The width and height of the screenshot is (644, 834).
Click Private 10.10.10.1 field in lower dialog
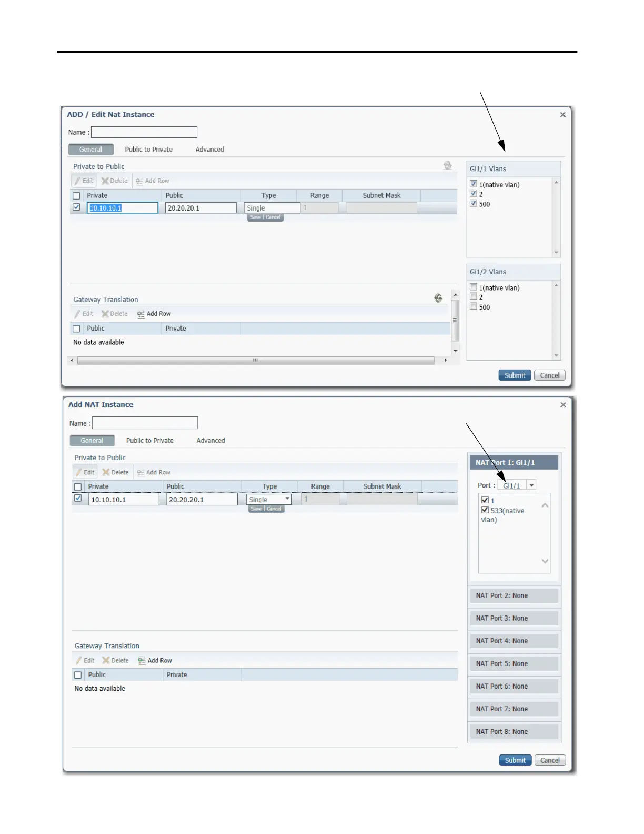(x=124, y=499)
